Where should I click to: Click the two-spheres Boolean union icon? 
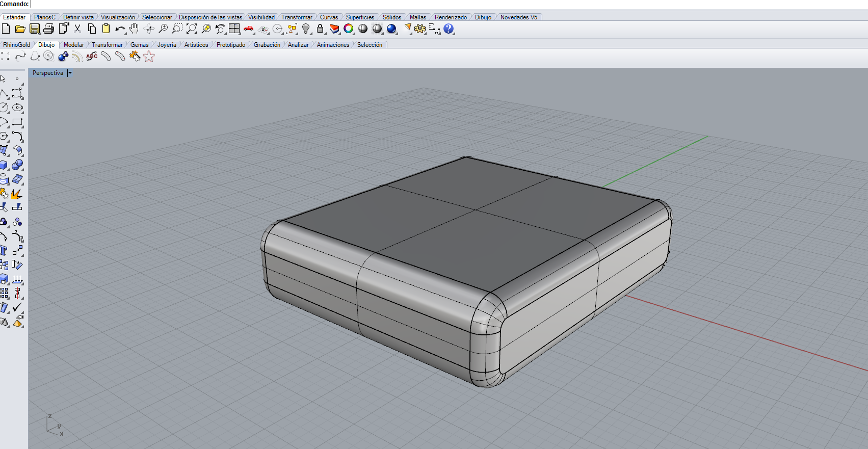[x=18, y=165]
